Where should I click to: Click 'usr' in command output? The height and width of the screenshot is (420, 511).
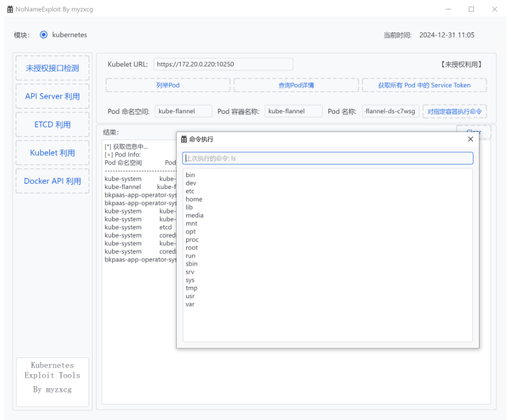190,296
